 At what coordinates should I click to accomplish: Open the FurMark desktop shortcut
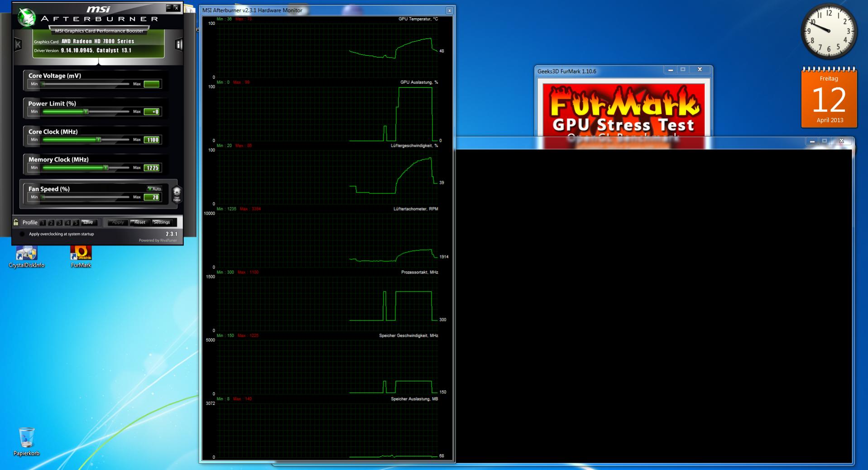tap(81, 257)
